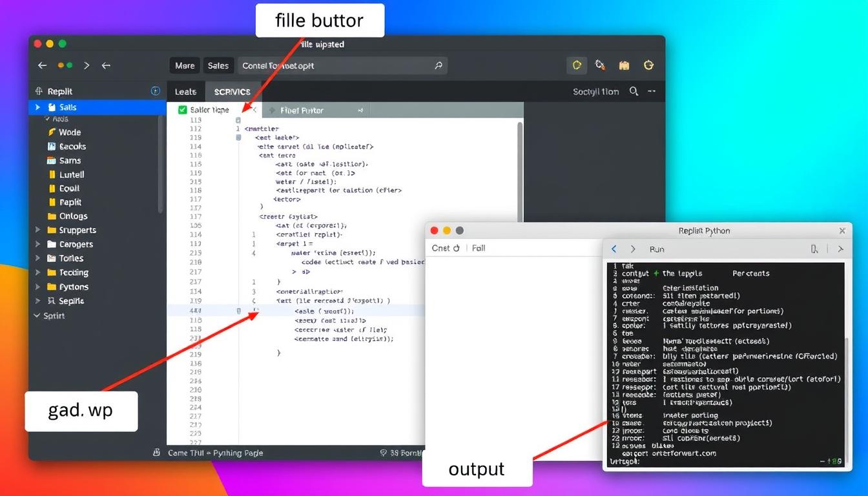868x496 pixels.
Task: Switch to the SCRIVICS tab
Action: click(x=232, y=91)
